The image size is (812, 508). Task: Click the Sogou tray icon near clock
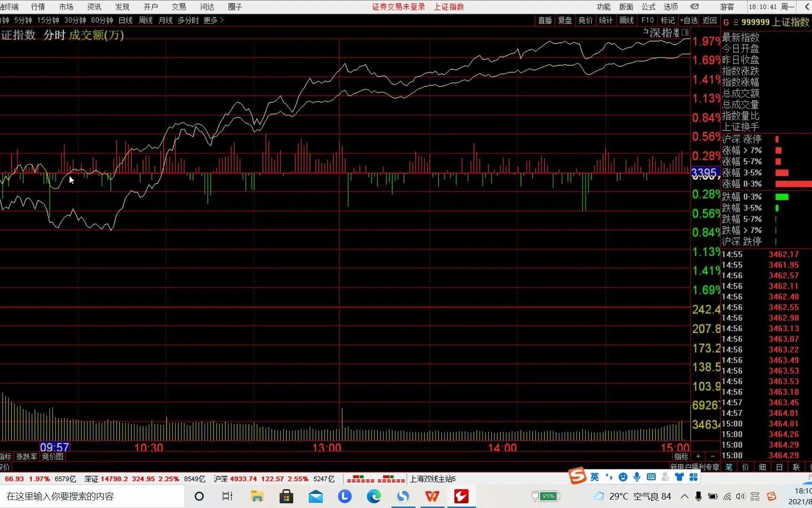(x=772, y=496)
